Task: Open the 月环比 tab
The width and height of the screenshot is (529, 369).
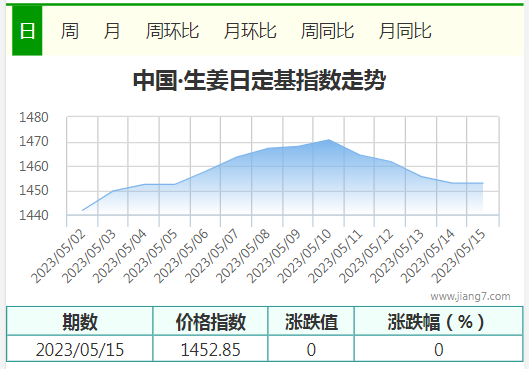Action: pyautogui.click(x=250, y=31)
